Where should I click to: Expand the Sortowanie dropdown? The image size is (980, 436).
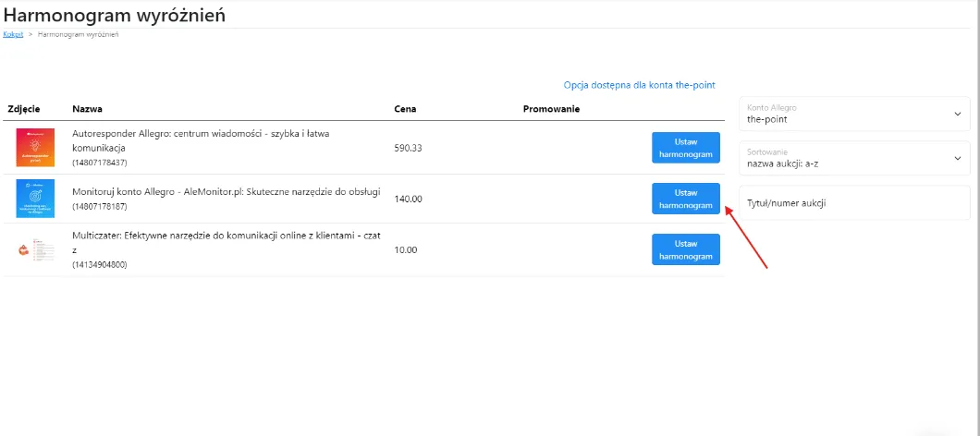coord(854,158)
